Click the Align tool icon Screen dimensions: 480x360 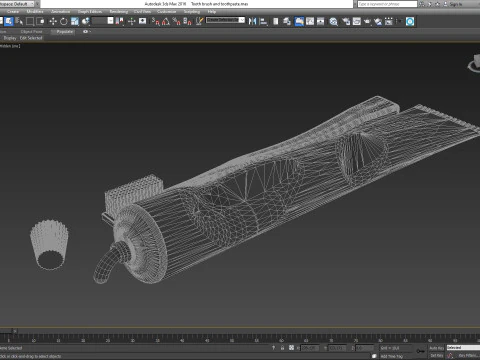click(x=263, y=21)
